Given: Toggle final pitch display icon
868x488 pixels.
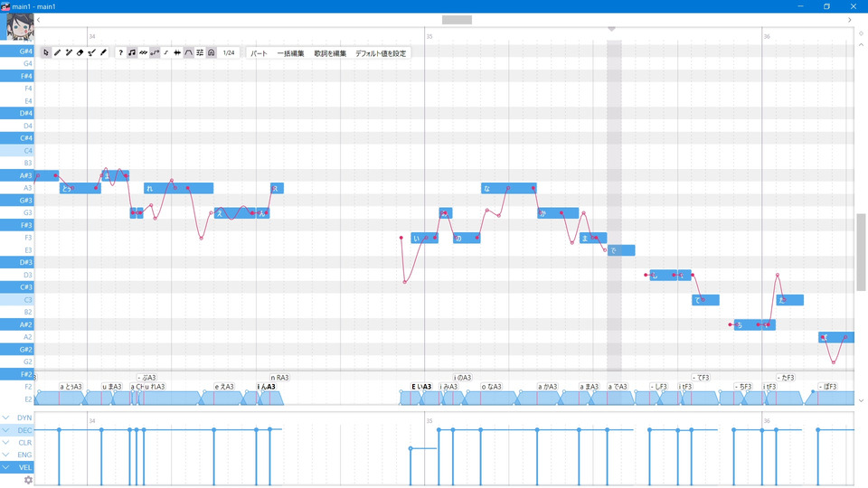Looking at the screenshot, I should (166, 52).
